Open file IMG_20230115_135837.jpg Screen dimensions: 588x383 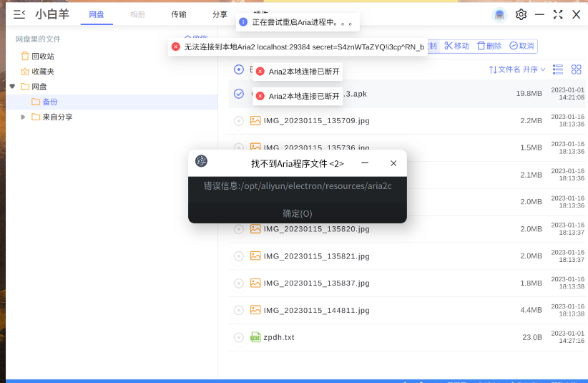click(x=316, y=283)
